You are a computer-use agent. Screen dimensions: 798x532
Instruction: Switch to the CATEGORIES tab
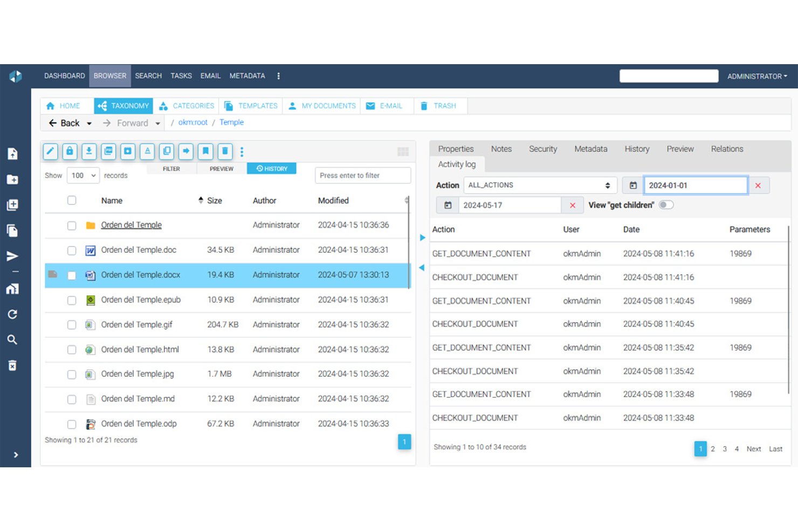click(x=187, y=106)
